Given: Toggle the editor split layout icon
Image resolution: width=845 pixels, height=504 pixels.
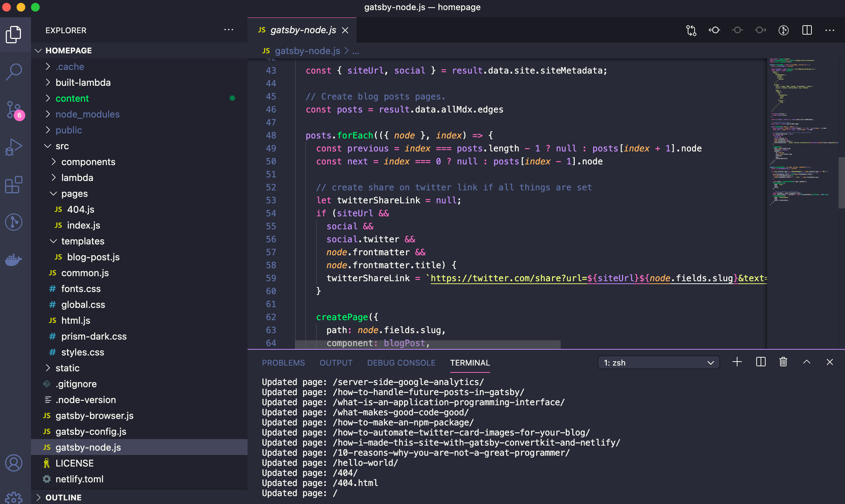Looking at the screenshot, I should pos(807,30).
